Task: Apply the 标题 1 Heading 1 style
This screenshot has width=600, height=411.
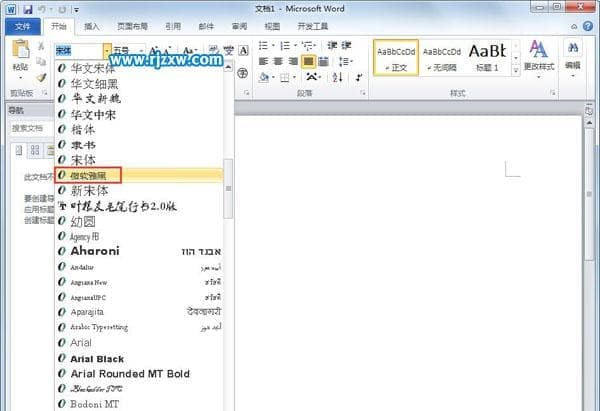Action: click(488, 58)
